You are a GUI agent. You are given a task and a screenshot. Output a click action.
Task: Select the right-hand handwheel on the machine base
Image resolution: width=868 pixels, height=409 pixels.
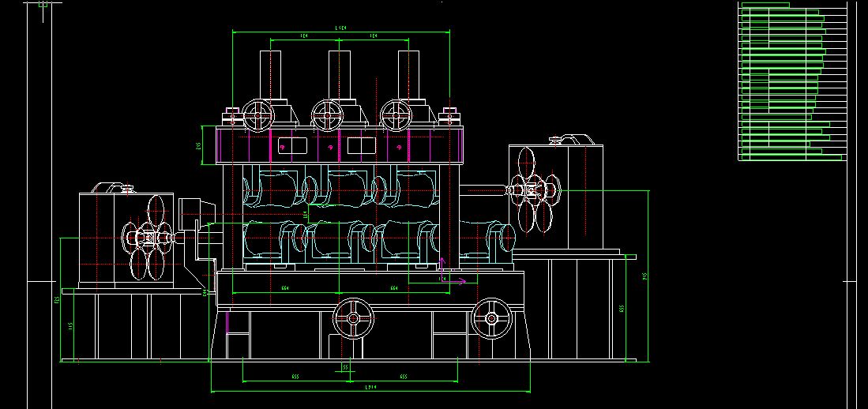tap(491, 318)
